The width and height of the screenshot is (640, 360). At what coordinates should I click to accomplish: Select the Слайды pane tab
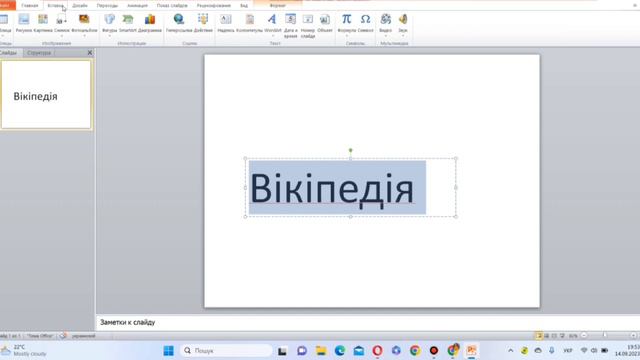[8, 53]
